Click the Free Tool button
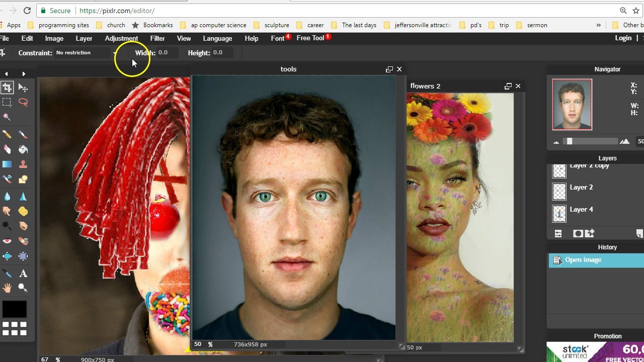Screen dimensions: 644x362 click(310, 38)
